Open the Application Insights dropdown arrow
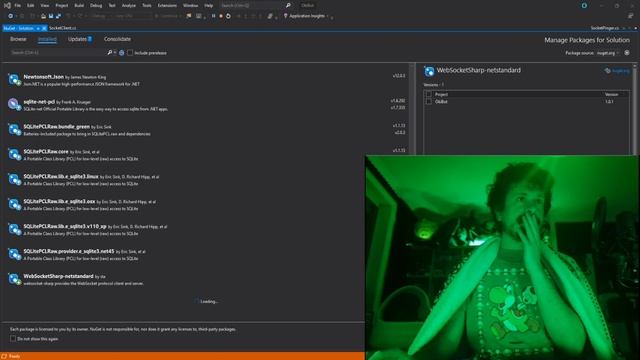The image size is (640, 360). [x=328, y=16]
